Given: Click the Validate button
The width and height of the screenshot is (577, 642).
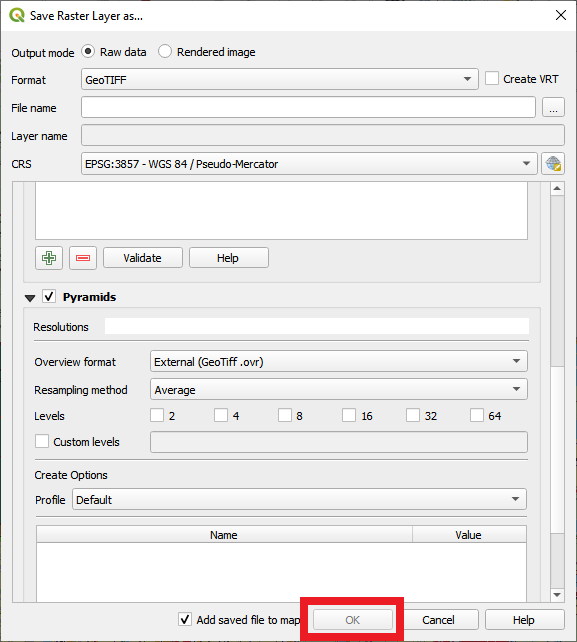Looking at the screenshot, I should (143, 258).
